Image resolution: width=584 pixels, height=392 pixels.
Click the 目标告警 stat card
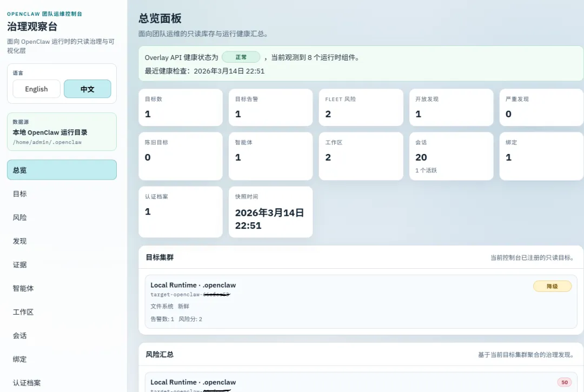[271, 107]
